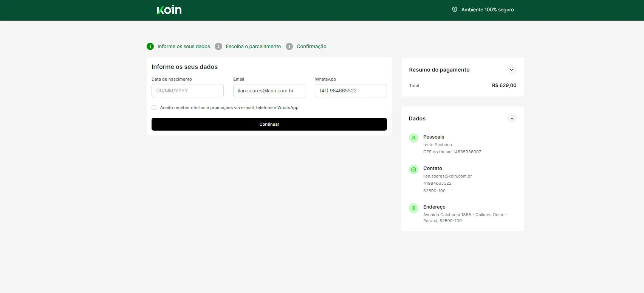Click the '82590-100' postal code under Contato

tap(434, 191)
